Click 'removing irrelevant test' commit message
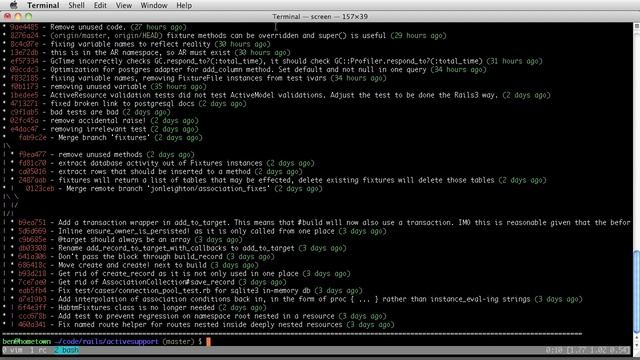640x360 pixels. click(98, 129)
